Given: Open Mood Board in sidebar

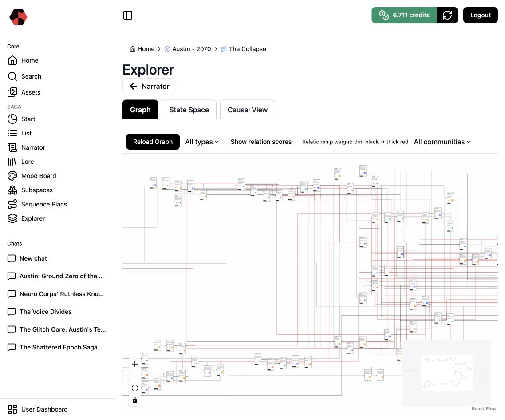Looking at the screenshot, I should tap(39, 176).
